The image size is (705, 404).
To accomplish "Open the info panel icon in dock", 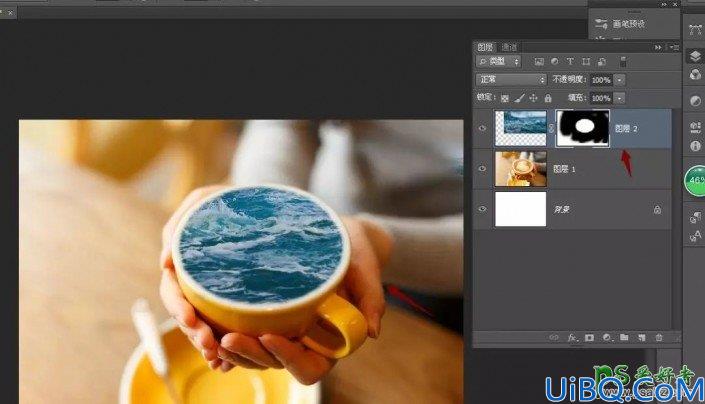I will (695, 146).
